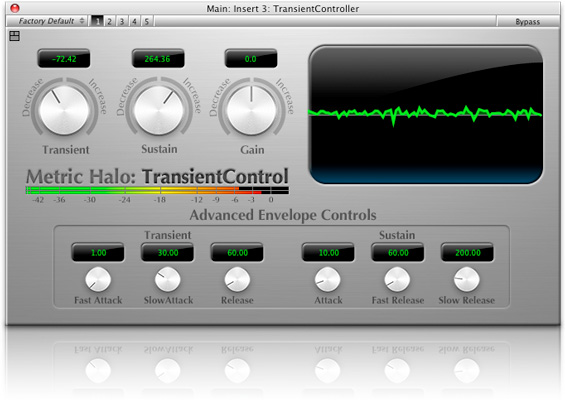
Task: Click the Fast Attack value field 1.00
Action: 98,252
